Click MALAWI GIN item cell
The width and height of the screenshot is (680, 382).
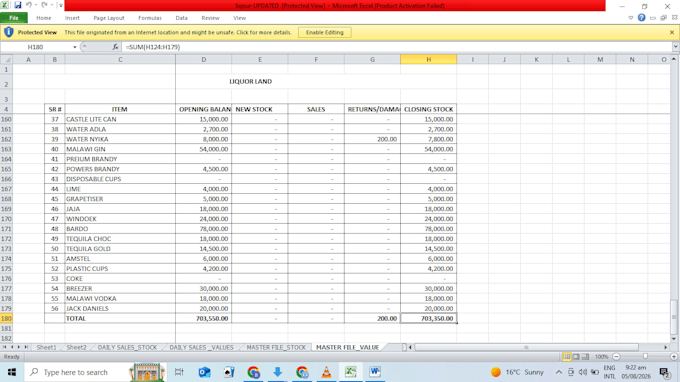120,149
